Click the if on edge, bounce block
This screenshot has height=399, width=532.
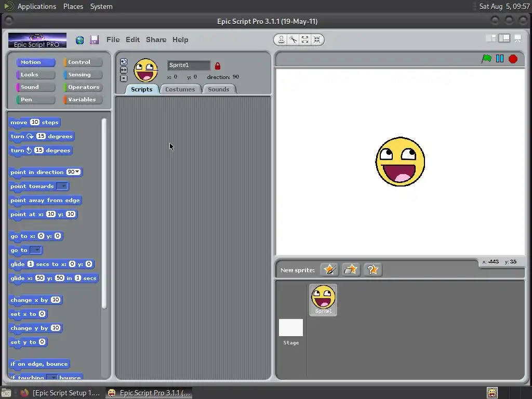point(39,364)
